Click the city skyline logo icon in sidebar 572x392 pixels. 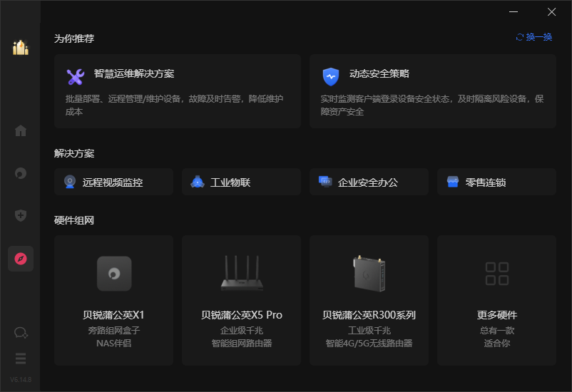21,48
